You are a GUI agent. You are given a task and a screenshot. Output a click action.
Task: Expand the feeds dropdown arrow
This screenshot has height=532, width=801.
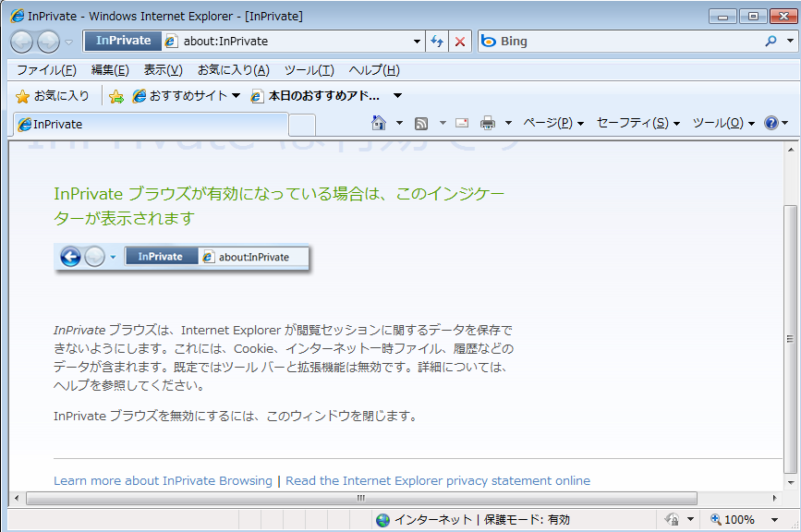443,123
